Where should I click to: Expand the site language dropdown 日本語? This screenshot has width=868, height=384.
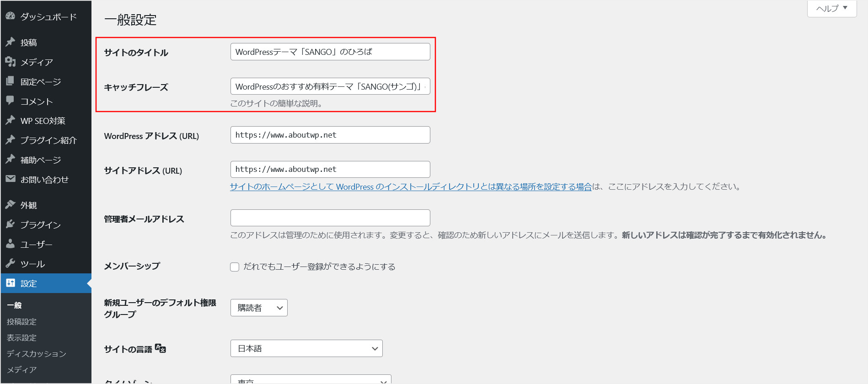point(306,348)
